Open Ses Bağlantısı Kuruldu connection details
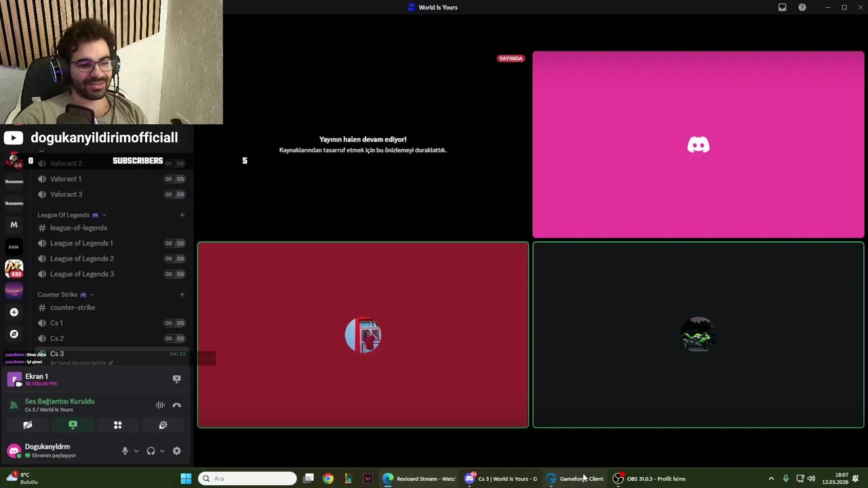The width and height of the screenshot is (868, 488). pos(60,401)
